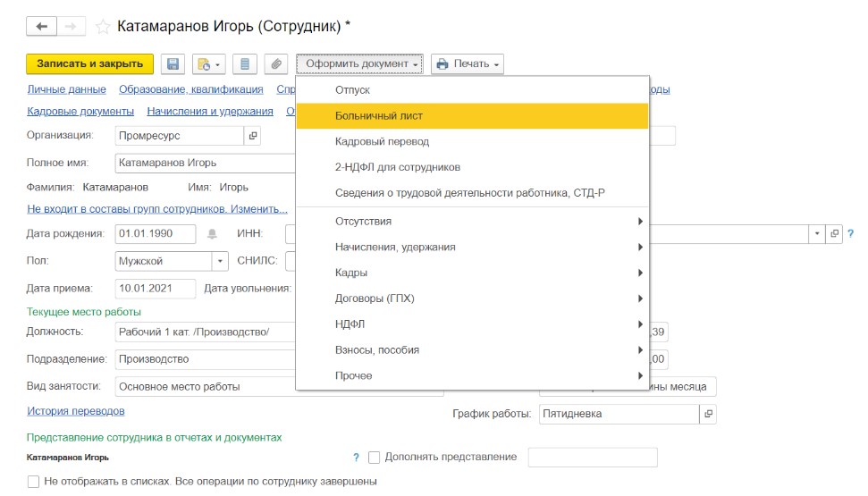Enable the Дополнять представление checkbox

click(375, 458)
